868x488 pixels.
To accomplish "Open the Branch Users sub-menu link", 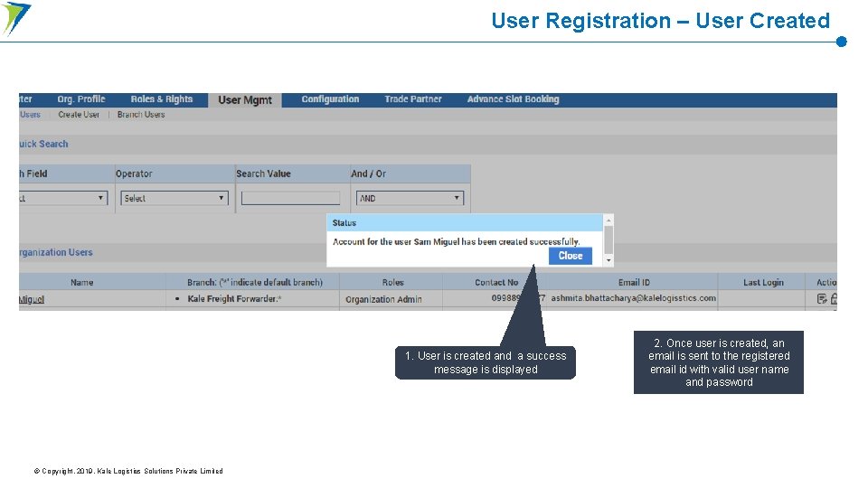I will pyautogui.click(x=141, y=115).
